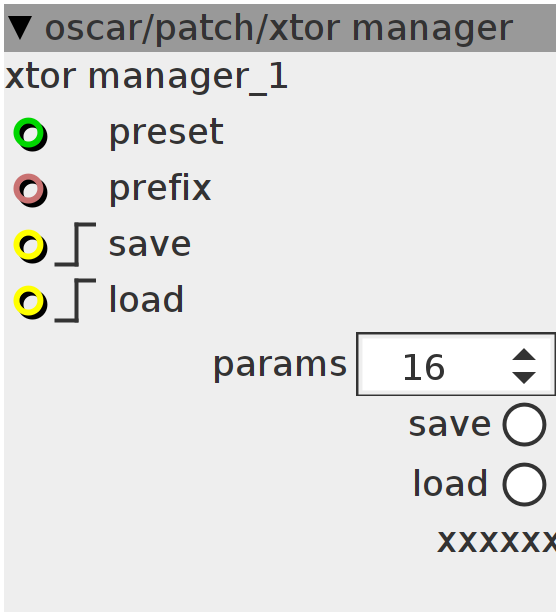Click the rising-edge symbol next to load inlet
This screenshot has height=616, width=560.
[75, 301]
